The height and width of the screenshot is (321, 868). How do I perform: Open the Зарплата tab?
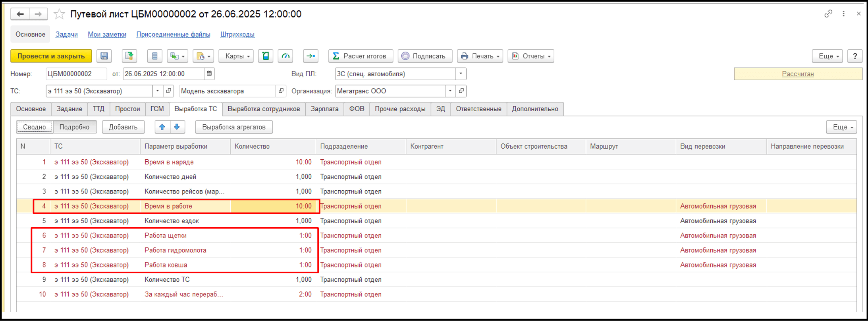click(324, 109)
